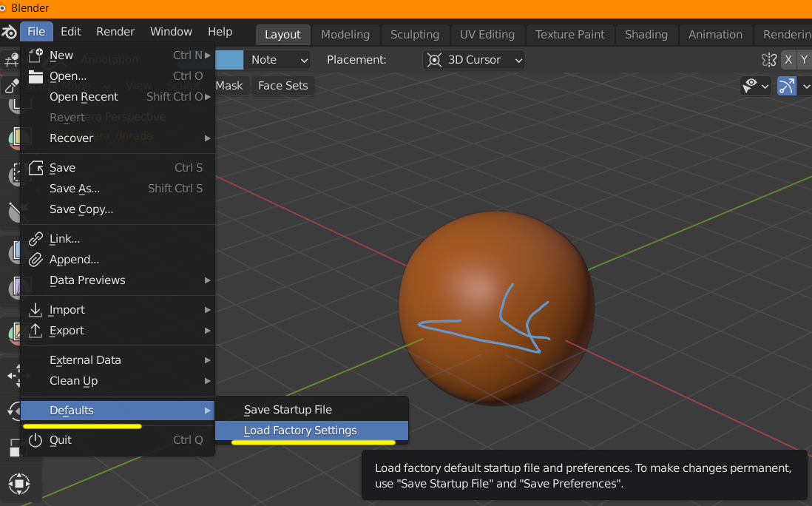Click the Open folder icon
Viewport: 812px width, 506px height.
[35, 76]
